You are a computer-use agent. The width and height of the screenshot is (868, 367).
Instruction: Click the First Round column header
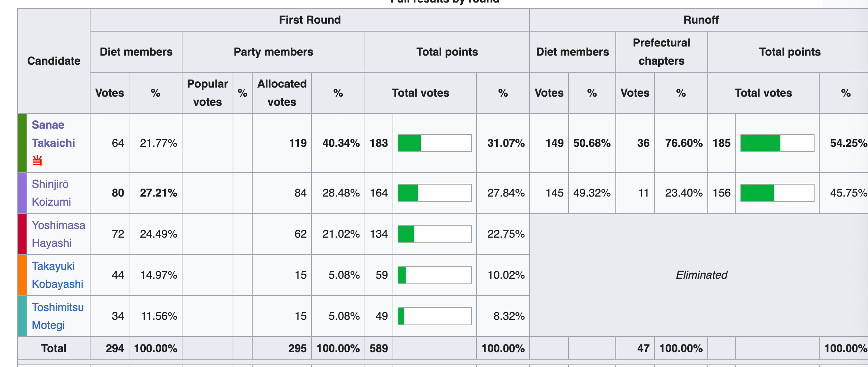tap(310, 20)
